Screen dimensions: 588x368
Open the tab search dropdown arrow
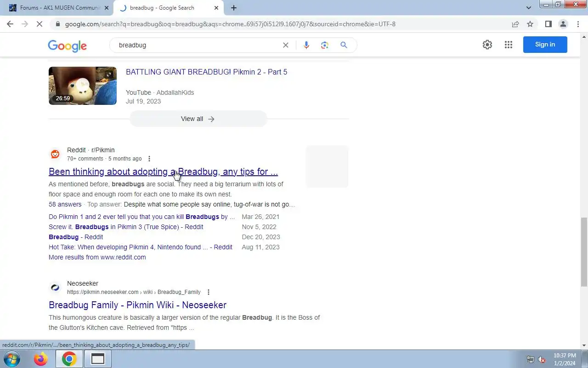coord(529,8)
